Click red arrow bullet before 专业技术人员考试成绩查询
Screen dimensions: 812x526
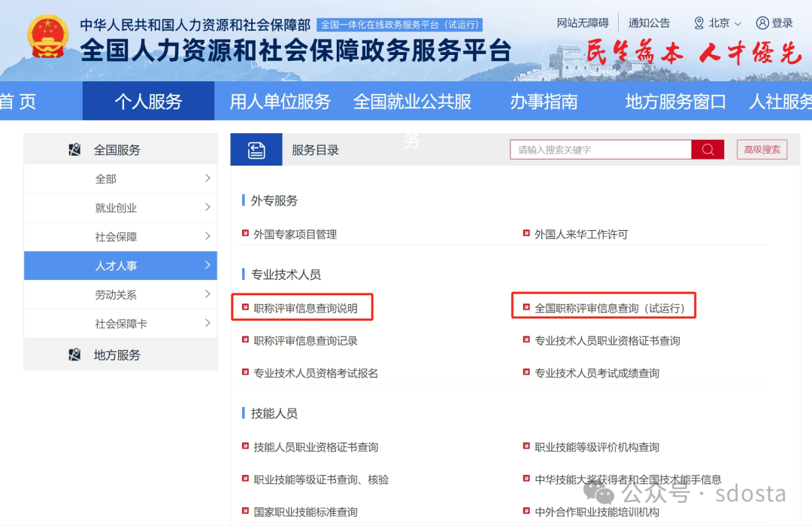526,372
